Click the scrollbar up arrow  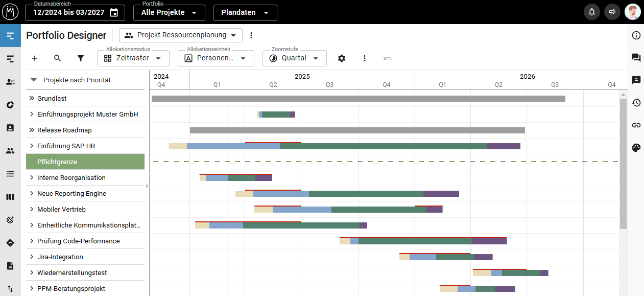tap(623, 95)
